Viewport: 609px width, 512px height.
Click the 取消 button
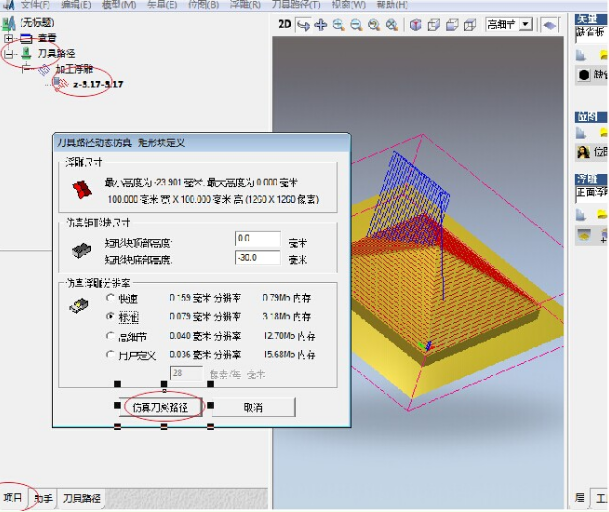(253, 407)
